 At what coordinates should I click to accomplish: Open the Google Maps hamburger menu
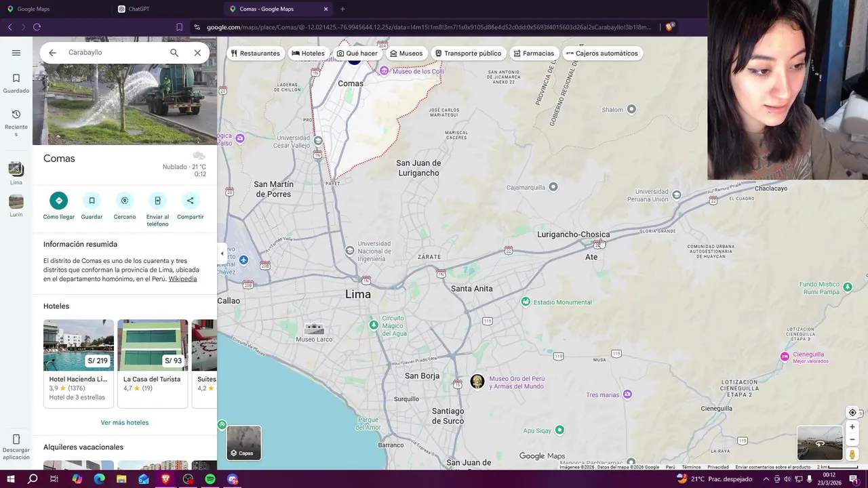tap(16, 53)
